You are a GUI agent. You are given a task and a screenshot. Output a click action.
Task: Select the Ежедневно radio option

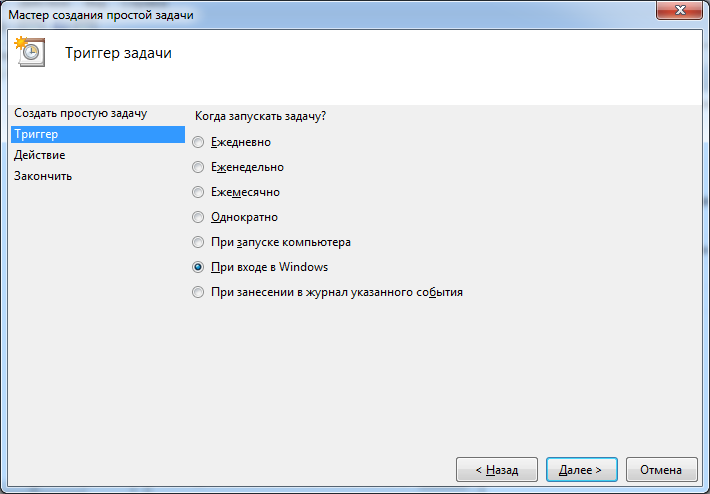pos(199,142)
